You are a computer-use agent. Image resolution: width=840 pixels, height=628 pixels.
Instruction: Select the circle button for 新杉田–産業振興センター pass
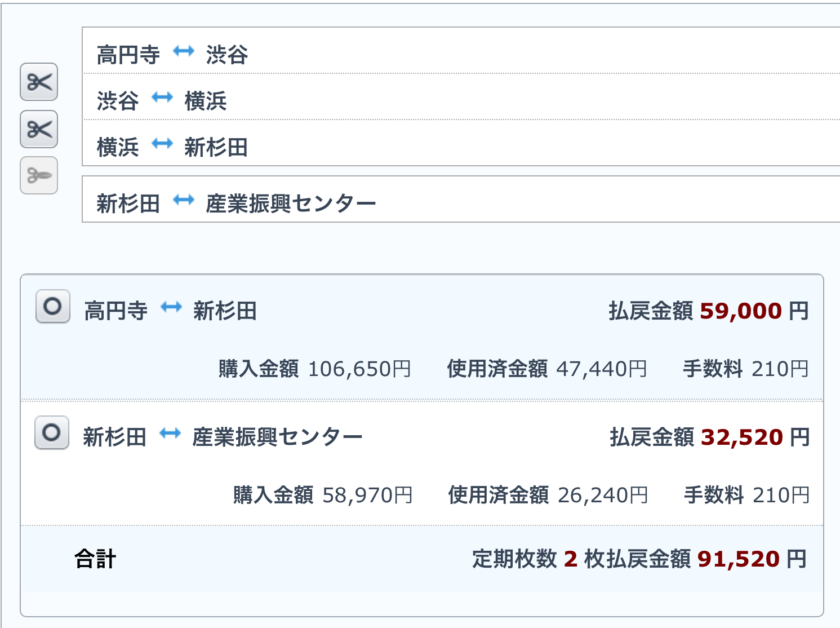click(52, 433)
